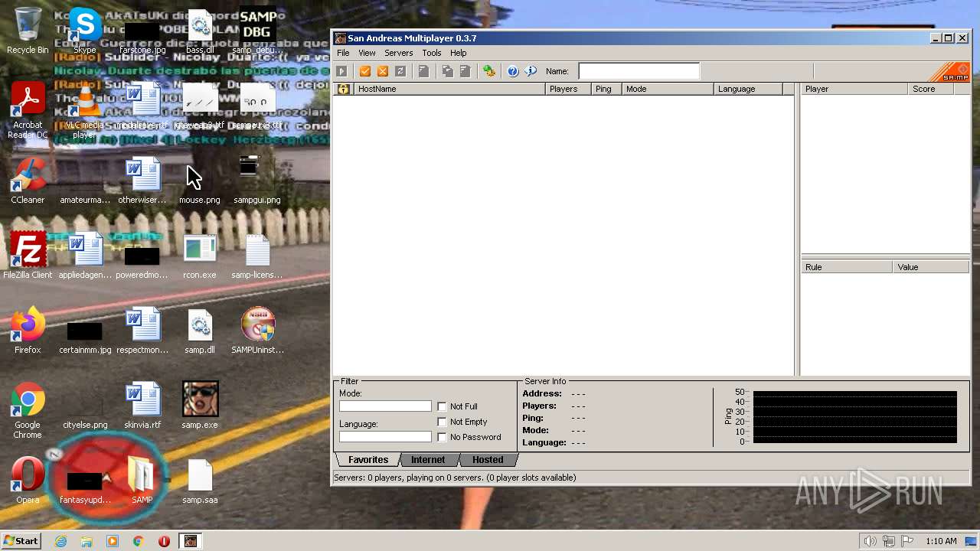Open Internet Explorer from the taskbar
Image resolution: width=980 pixels, height=551 pixels.
point(61,541)
